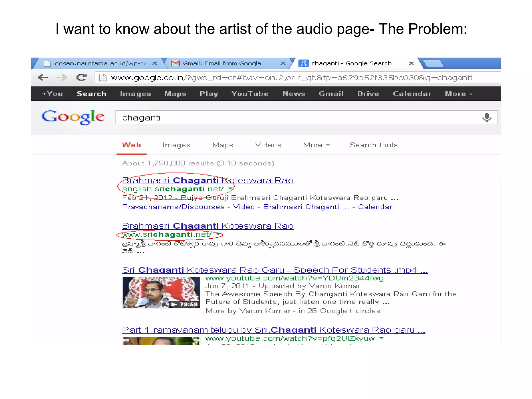Click the ramayanam video thumbnail

[x=161, y=341]
